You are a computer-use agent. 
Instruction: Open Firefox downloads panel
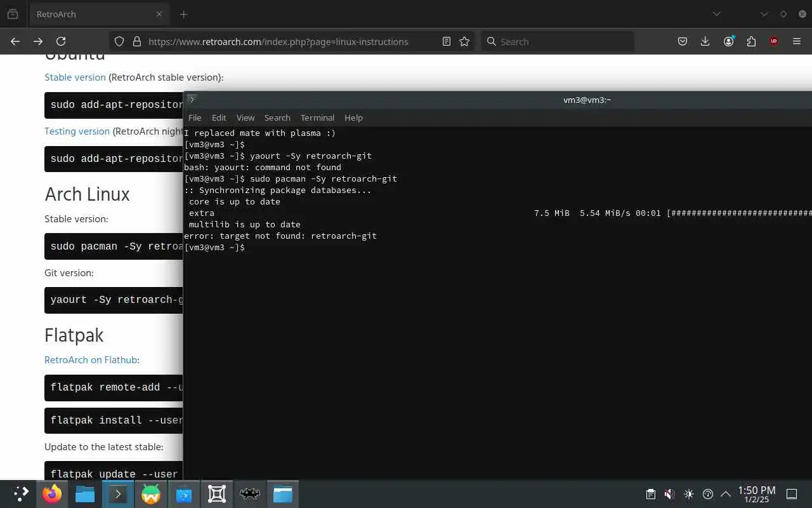tap(705, 41)
